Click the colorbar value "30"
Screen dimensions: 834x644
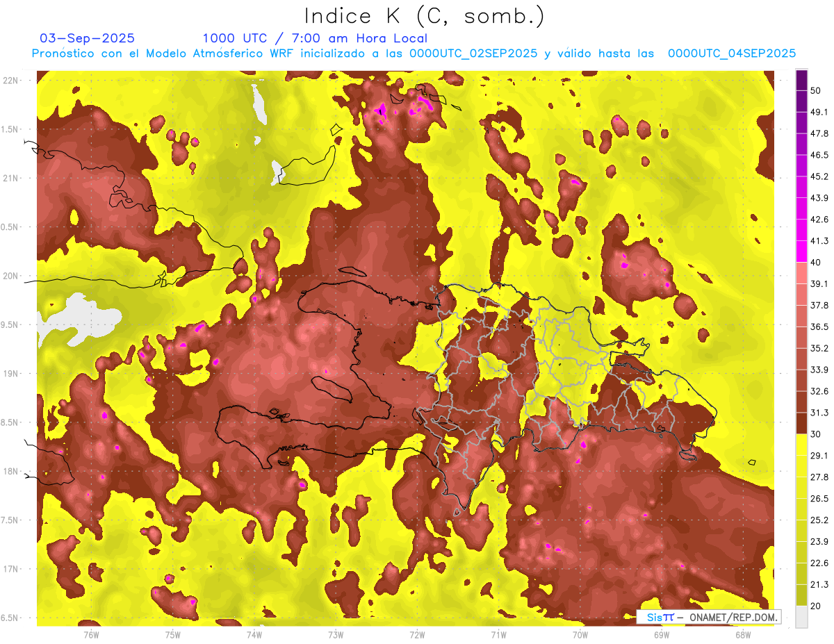(817, 434)
